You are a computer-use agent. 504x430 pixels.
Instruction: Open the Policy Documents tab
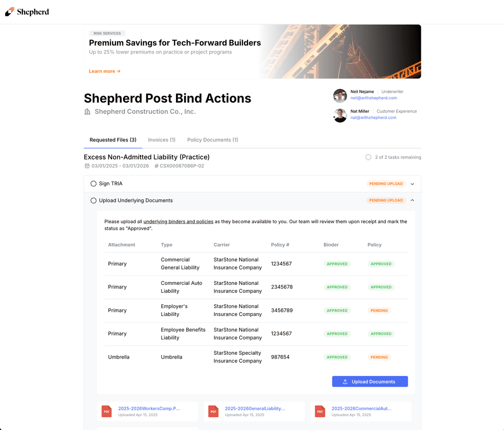pos(212,140)
